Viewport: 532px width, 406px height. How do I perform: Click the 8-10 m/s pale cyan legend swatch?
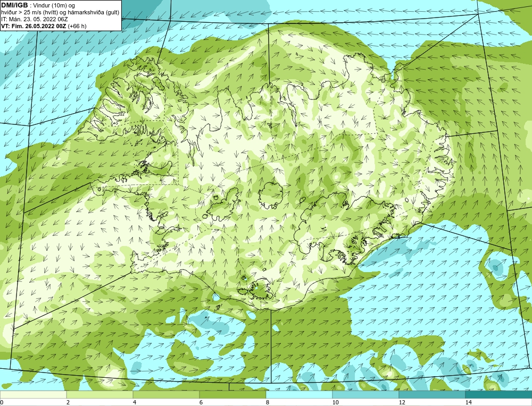(x=299, y=394)
